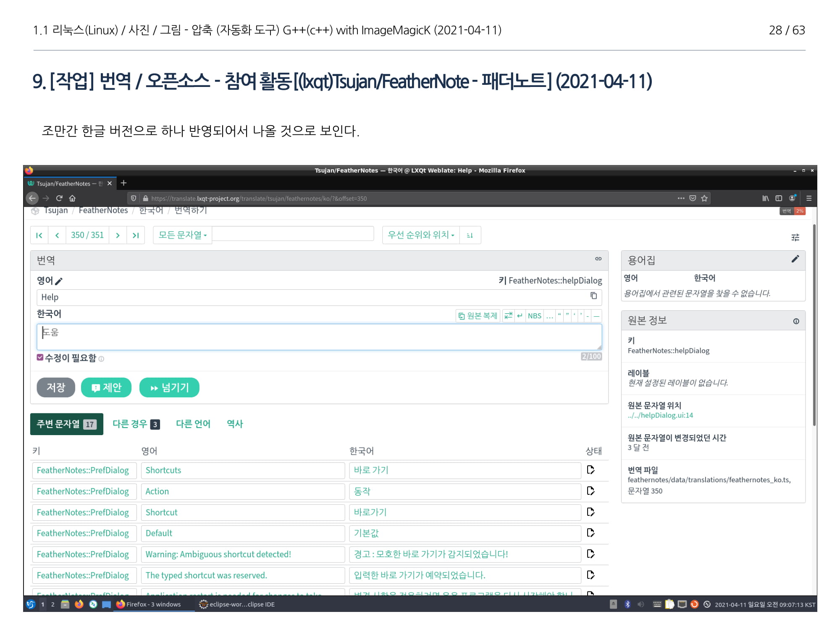This screenshot has width=840, height=630.
Task: Jump to last string navigation icon
Action: 135,235
